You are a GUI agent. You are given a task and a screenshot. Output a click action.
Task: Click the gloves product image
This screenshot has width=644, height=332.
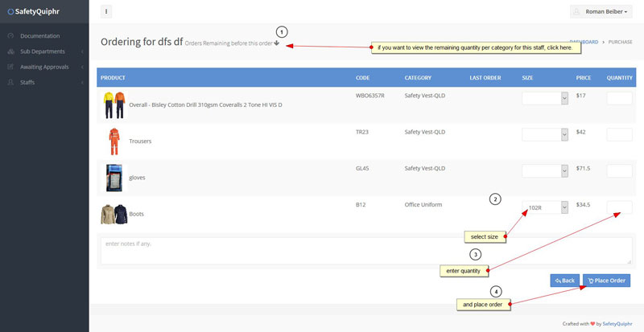114,177
